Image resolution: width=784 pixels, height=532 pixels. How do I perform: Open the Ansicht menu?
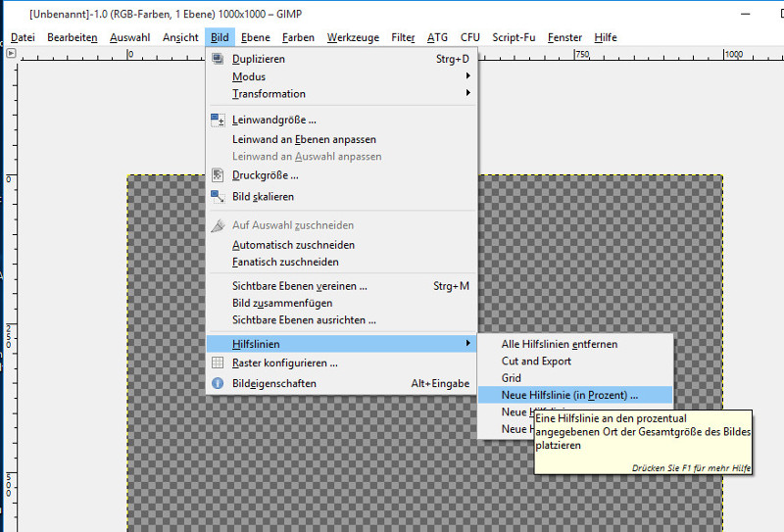180,37
